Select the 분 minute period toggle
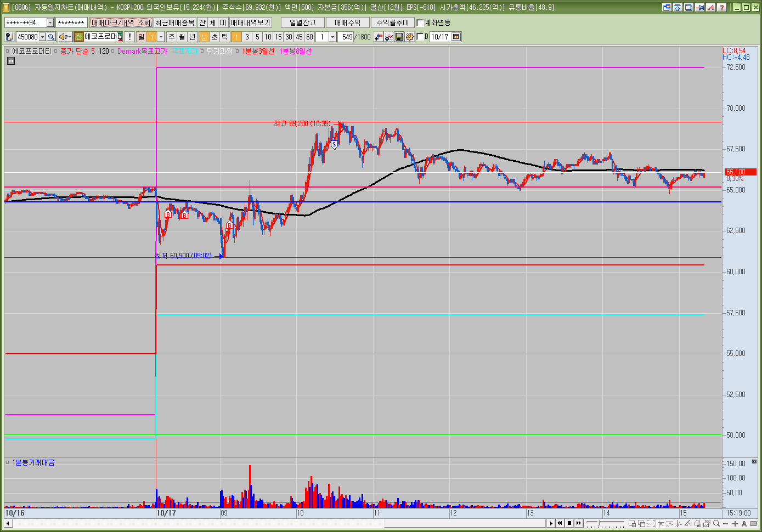762x532 pixels. [204, 37]
